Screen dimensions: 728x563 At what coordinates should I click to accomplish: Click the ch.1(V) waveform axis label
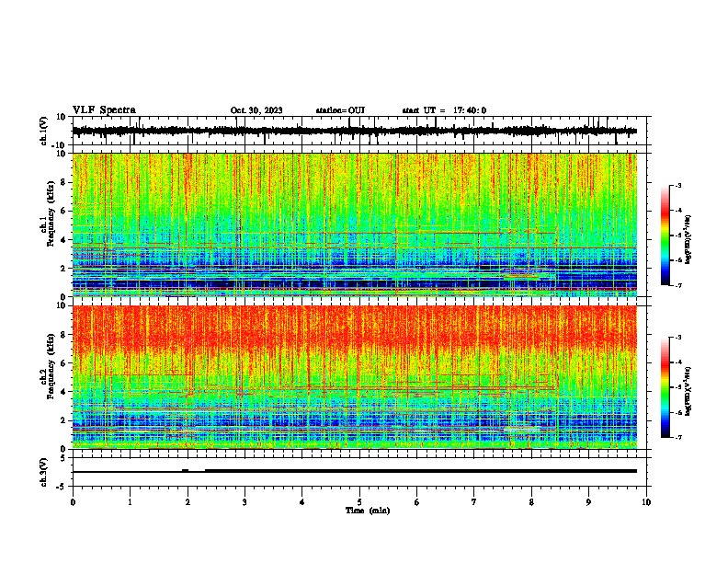click(x=44, y=131)
